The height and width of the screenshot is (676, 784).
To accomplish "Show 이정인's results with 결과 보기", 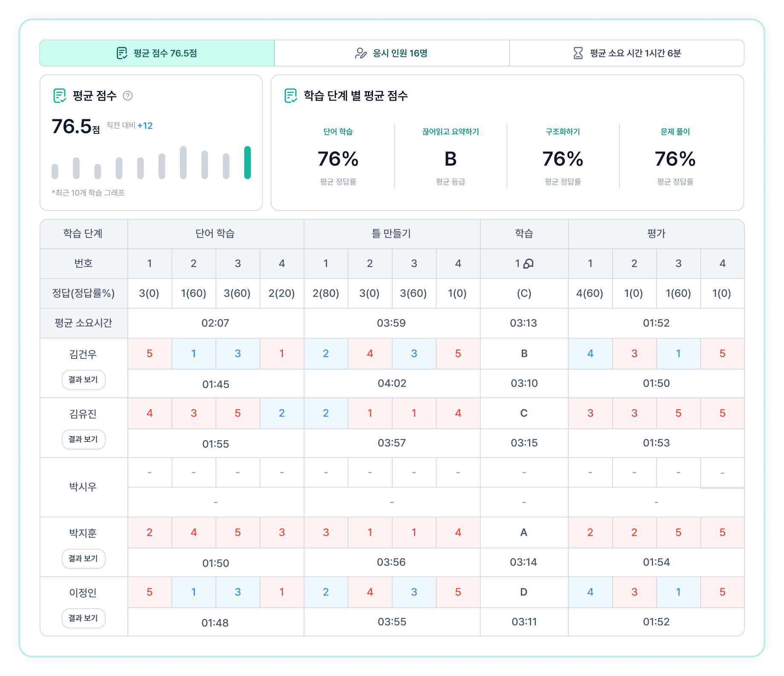I will click(x=84, y=618).
